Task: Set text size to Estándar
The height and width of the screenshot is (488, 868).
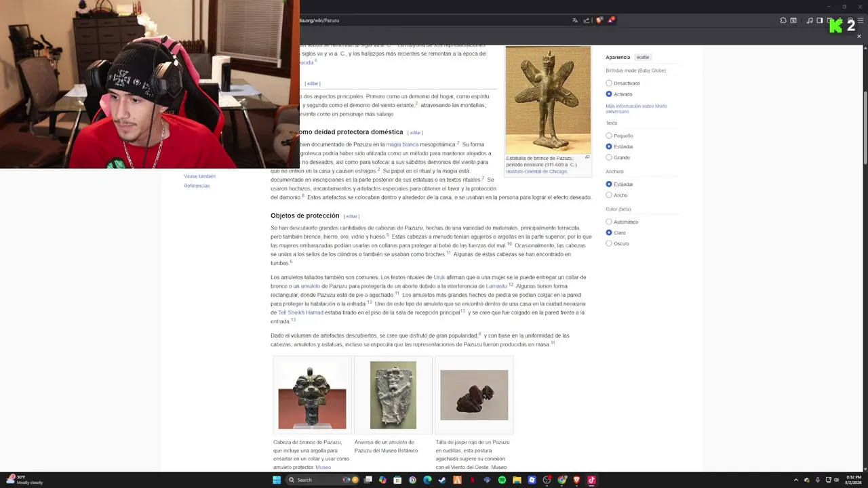Action: click(x=609, y=146)
